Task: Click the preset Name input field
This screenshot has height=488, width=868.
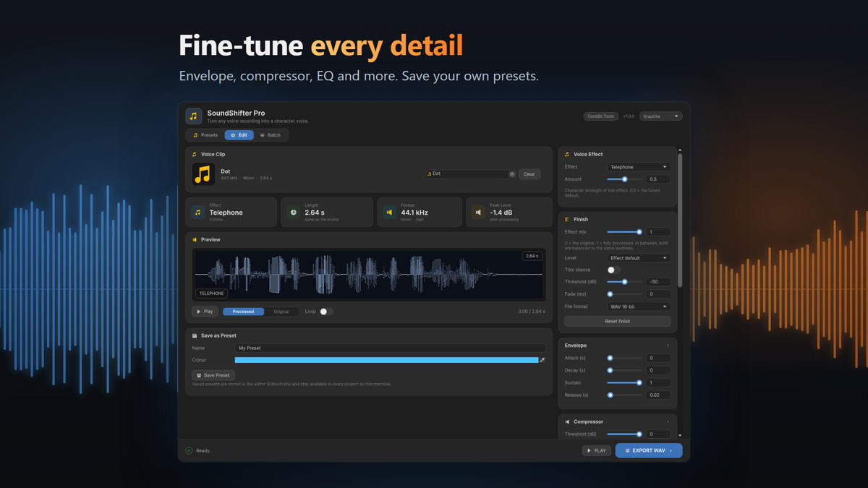Action: (x=391, y=348)
